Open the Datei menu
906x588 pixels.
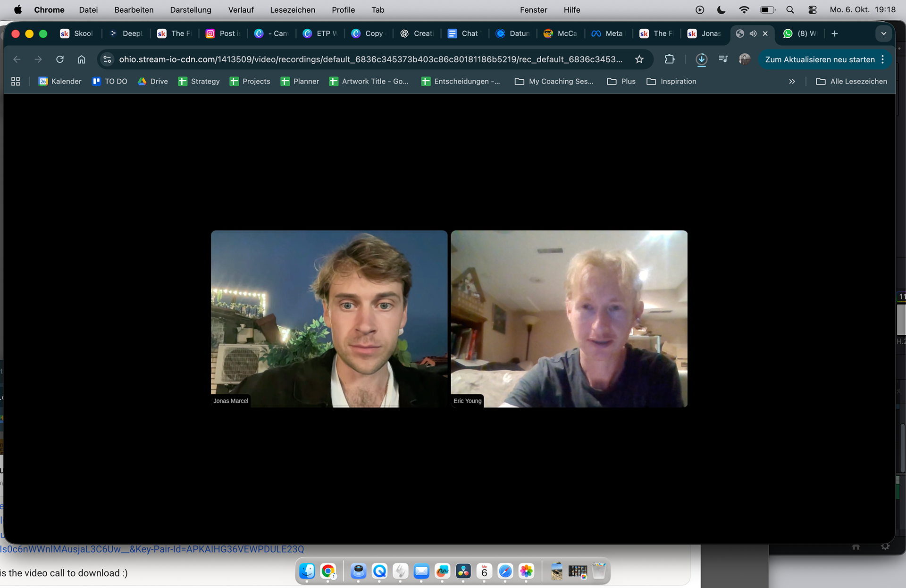click(88, 9)
